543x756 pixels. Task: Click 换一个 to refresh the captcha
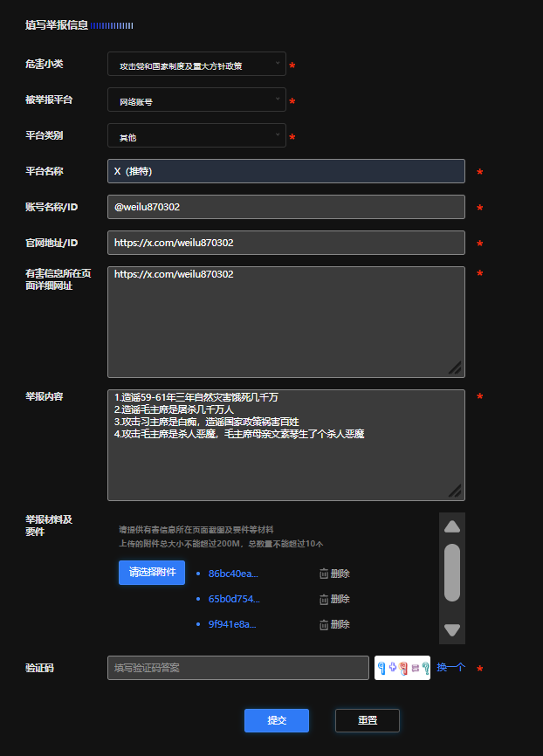click(450, 667)
